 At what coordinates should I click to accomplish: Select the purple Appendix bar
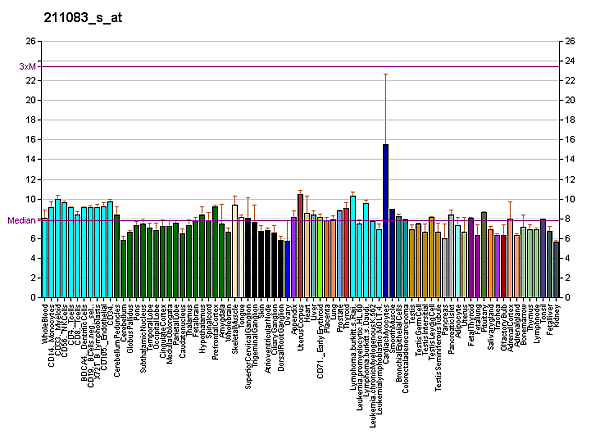click(294, 257)
